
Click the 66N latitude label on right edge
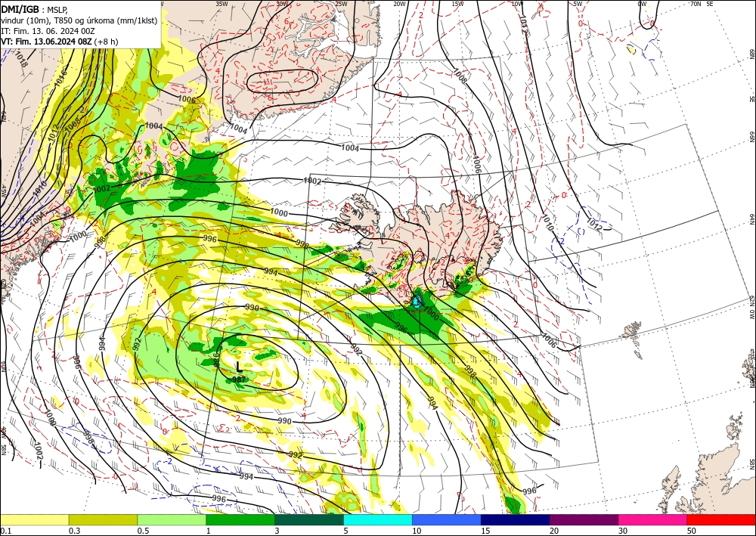pyautogui.click(x=751, y=138)
